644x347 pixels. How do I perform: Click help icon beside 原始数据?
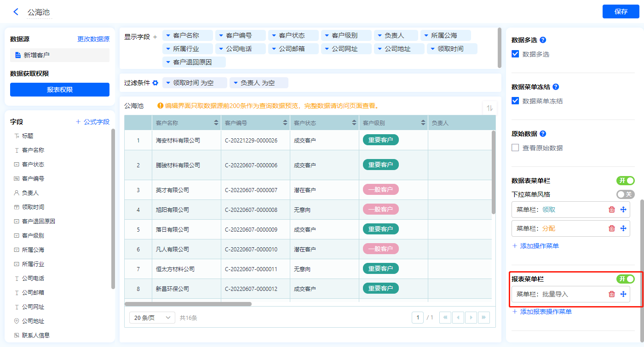click(543, 134)
